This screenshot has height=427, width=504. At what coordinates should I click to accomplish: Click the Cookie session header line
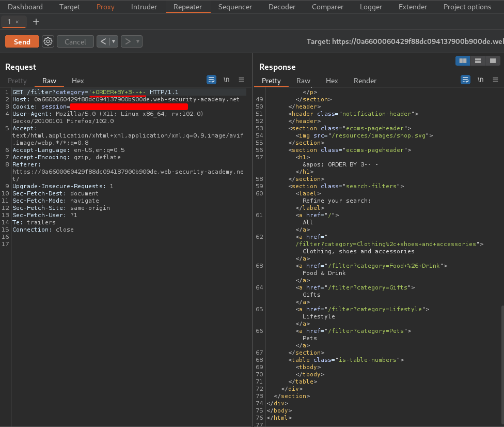click(100, 106)
